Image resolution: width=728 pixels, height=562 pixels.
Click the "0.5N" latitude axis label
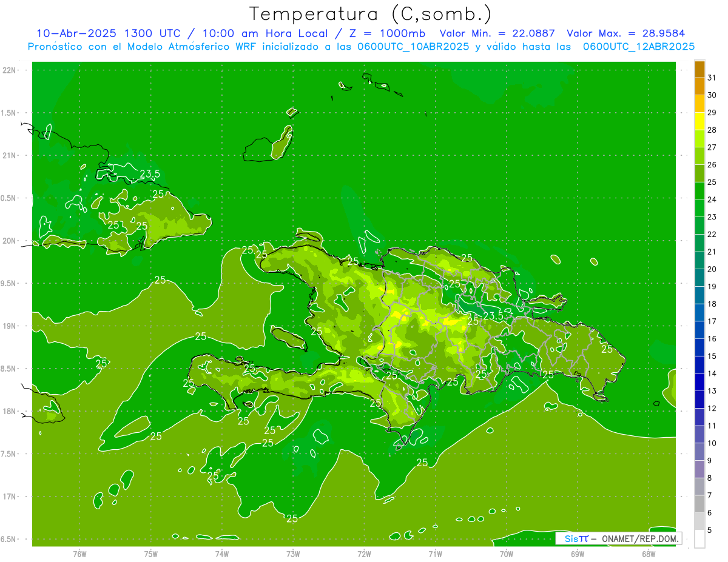[x=9, y=198]
